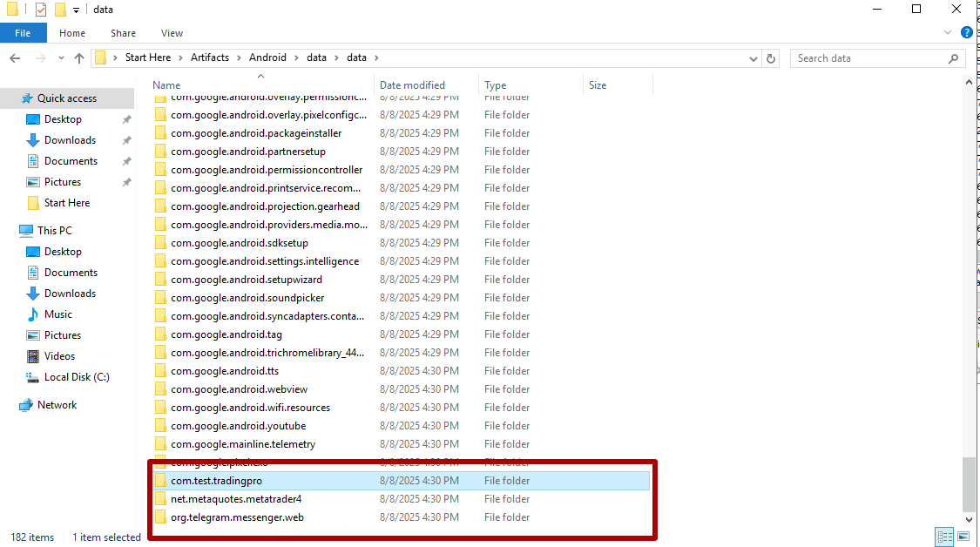Open Local Disk (C:) in navigation pane
This screenshot has height=547, width=980.
(x=77, y=377)
